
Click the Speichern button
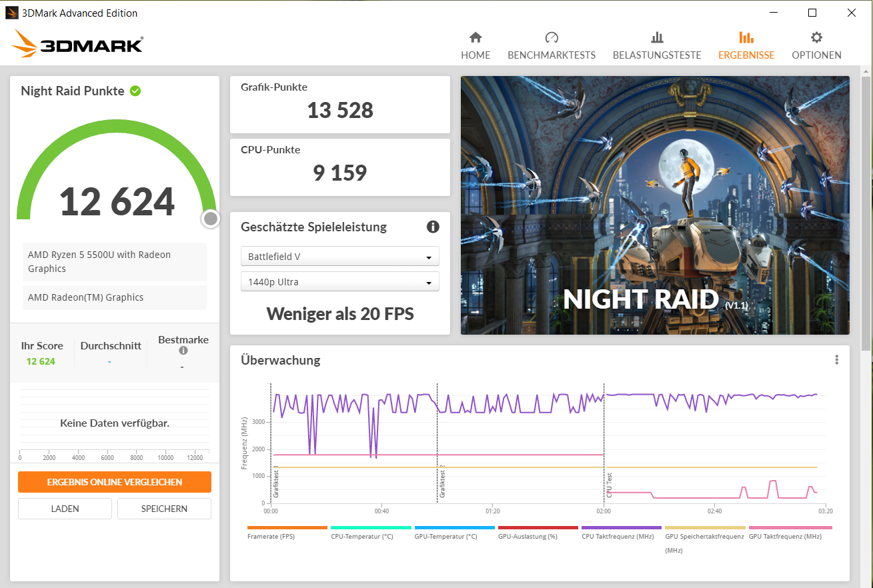(164, 509)
